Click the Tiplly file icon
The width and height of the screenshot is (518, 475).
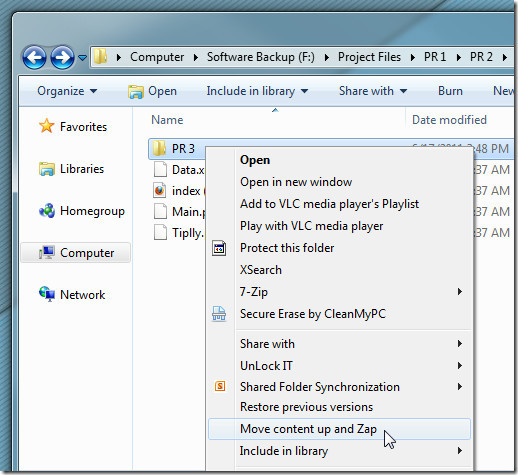click(x=160, y=232)
